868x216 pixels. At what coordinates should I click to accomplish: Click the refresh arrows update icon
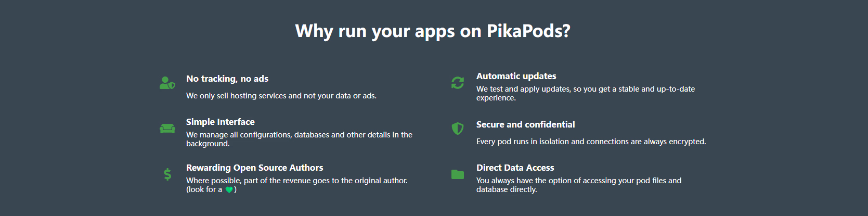pyautogui.click(x=458, y=83)
